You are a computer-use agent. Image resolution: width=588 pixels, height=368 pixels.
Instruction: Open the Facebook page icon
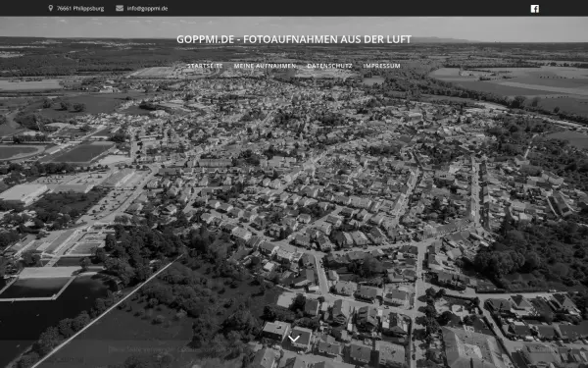click(535, 9)
